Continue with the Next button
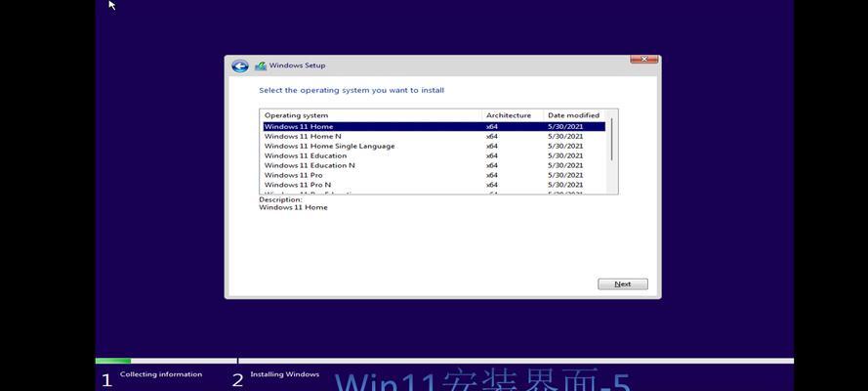This screenshot has height=391, width=868. coord(623,284)
